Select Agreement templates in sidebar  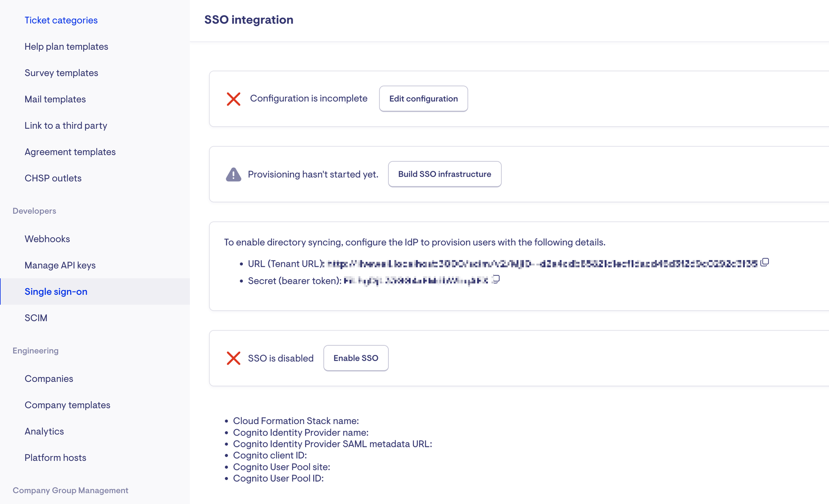(70, 152)
